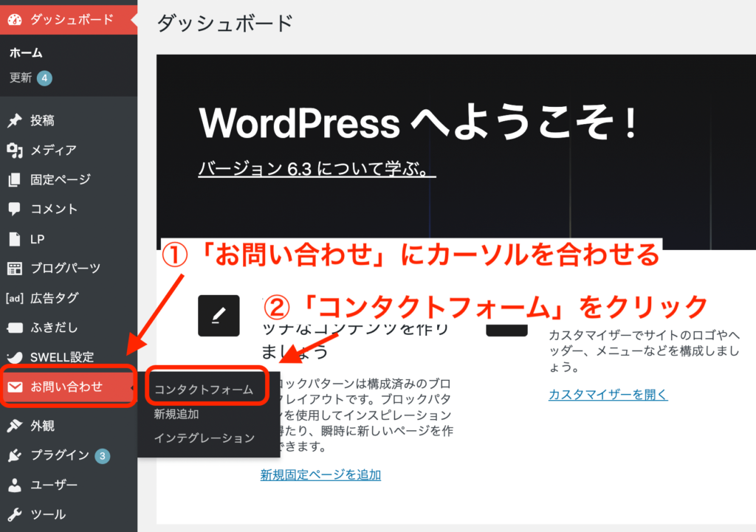Click the balloon icon beside ふきだし
The image size is (756, 532).
point(15,328)
